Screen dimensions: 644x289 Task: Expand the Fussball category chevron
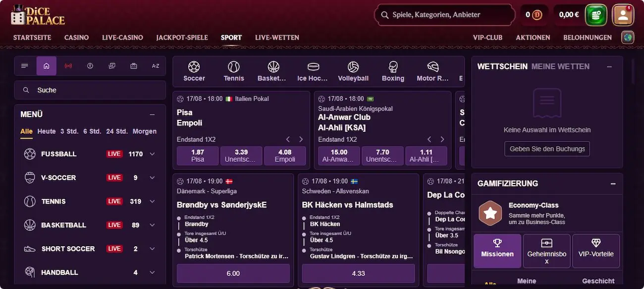[152, 154]
